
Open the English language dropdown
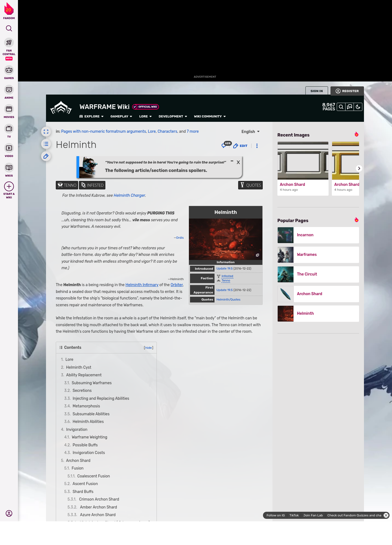(250, 132)
